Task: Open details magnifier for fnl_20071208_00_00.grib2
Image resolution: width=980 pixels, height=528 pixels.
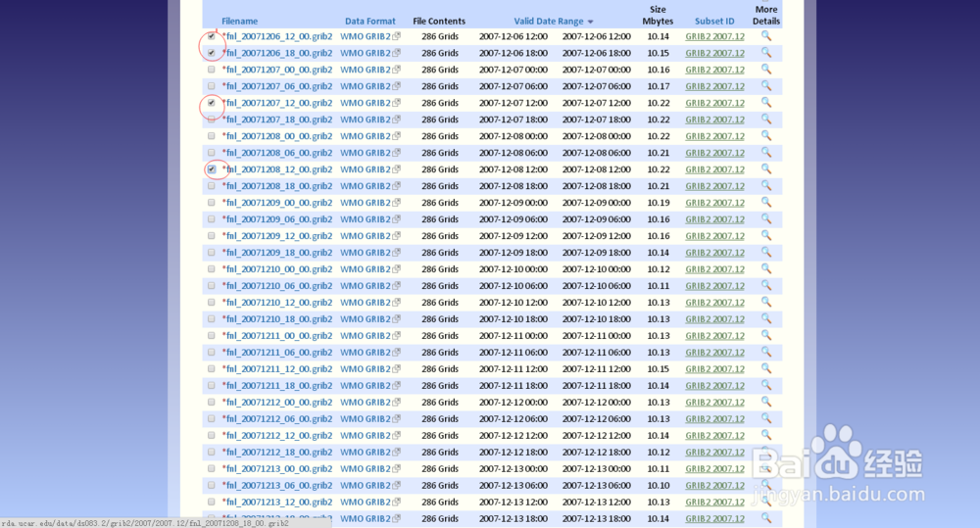Action: pos(766,135)
